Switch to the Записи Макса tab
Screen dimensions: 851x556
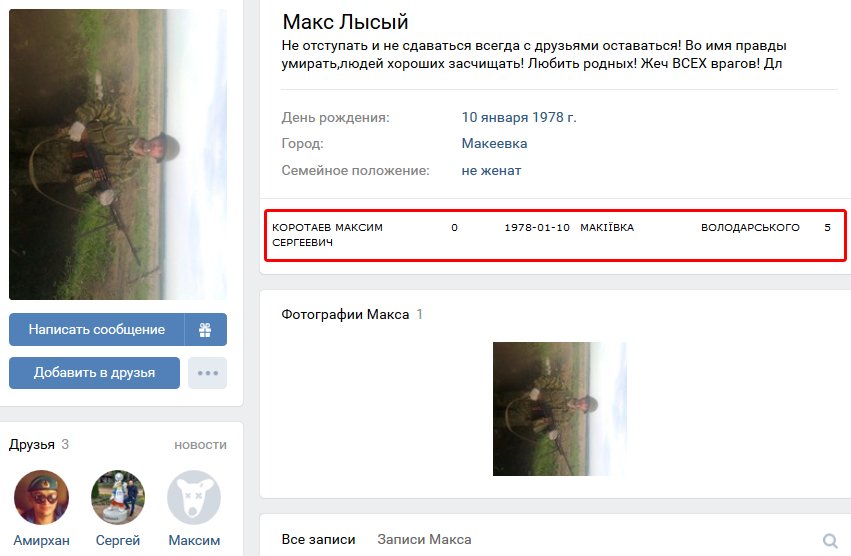(424, 540)
